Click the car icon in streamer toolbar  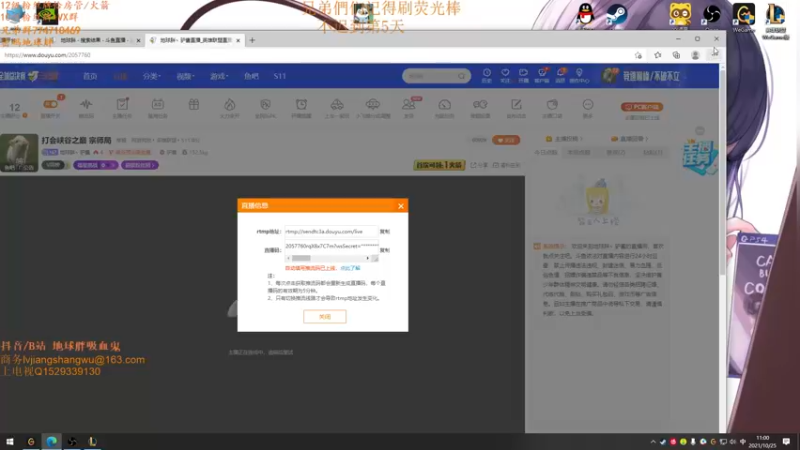[337, 105]
